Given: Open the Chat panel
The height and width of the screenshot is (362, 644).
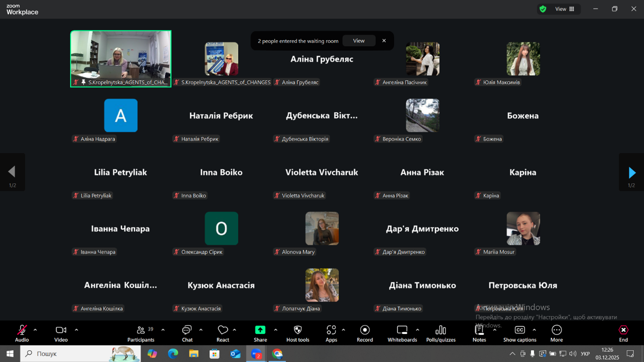Looking at the screenshot, I should point(187,333).
